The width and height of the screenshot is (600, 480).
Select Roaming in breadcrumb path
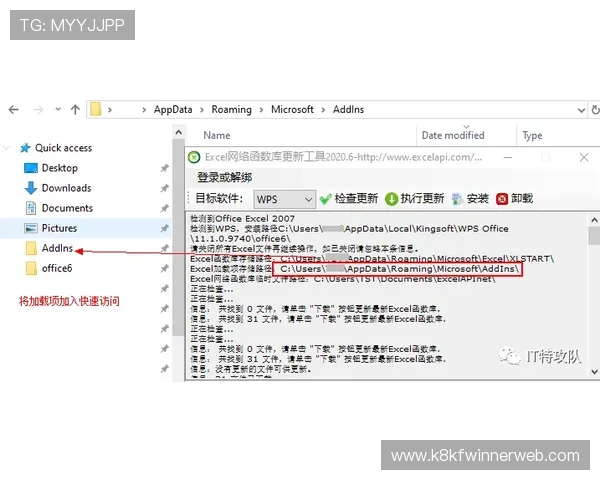[x=232, y=109]
